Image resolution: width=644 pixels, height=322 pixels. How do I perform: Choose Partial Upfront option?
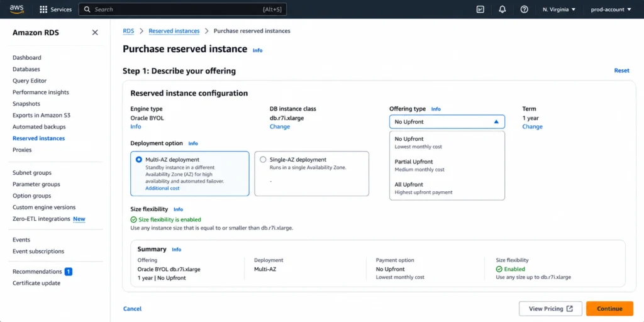click(447, 165)
